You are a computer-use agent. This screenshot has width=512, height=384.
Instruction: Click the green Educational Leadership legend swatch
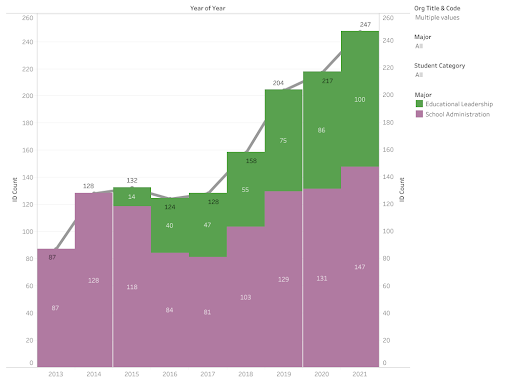pyautogui.click(x=419, y=104)
